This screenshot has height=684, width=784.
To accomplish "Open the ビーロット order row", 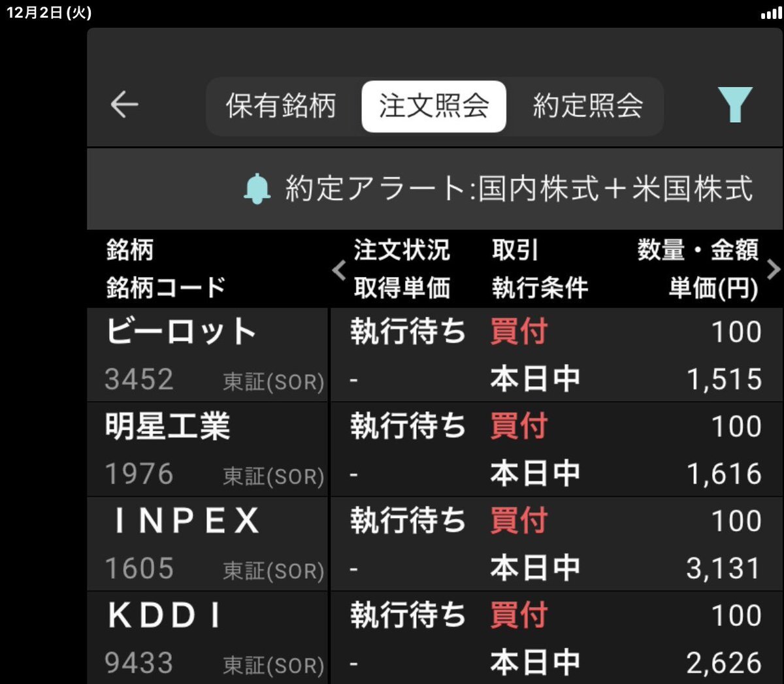I will pyautogui.click(x=435, y=355).
